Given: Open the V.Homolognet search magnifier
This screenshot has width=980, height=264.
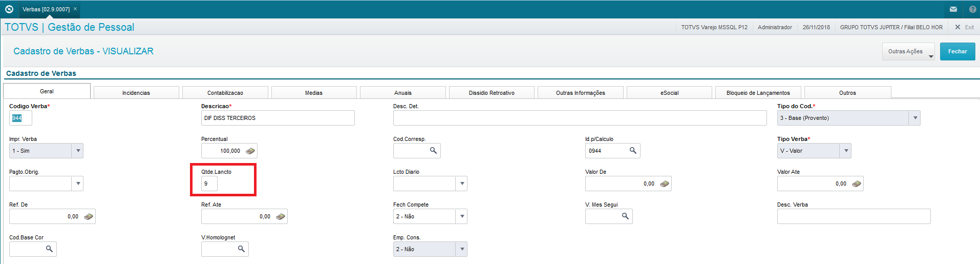Looking at the screenshot, I should click(241, 249).
